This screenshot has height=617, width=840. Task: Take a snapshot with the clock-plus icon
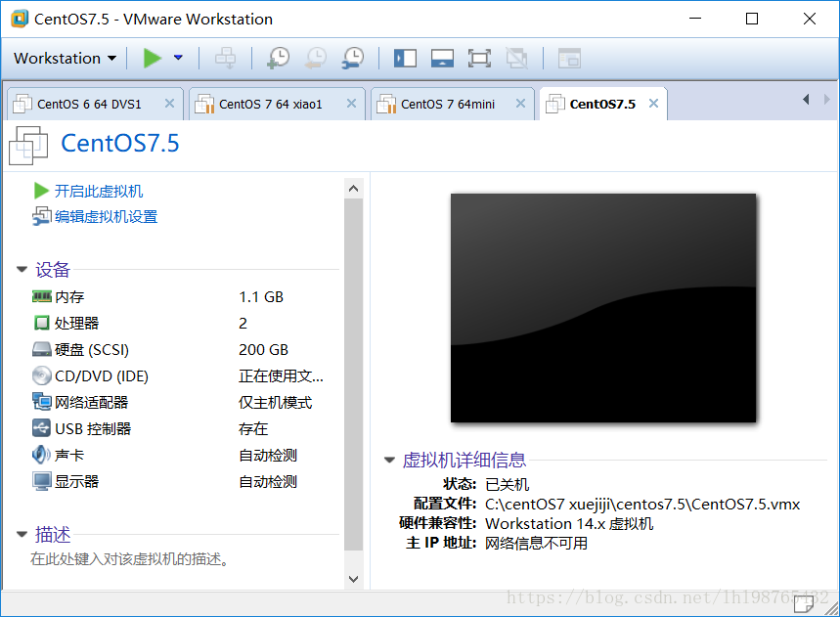point(278,58)
